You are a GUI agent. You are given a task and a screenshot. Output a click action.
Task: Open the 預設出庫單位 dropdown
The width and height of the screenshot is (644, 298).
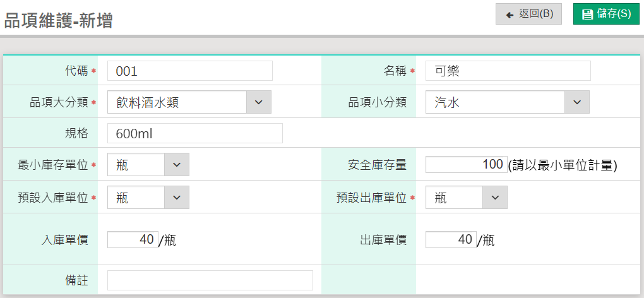tap(495, 198)
